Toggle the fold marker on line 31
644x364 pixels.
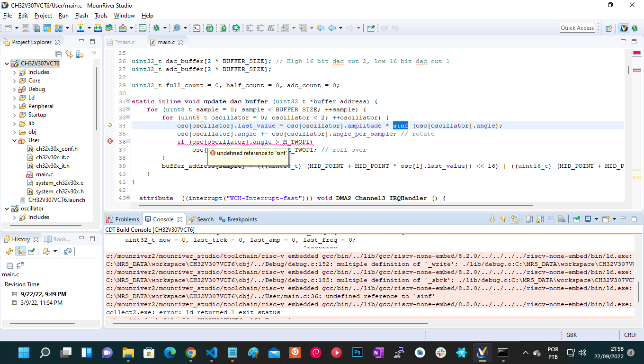click(x=128, y=101)
